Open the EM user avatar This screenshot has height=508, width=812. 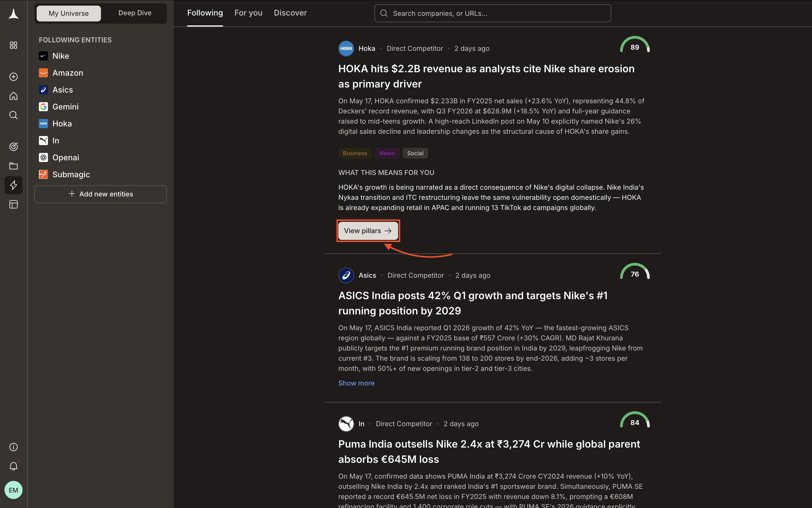tap(14, 490)
